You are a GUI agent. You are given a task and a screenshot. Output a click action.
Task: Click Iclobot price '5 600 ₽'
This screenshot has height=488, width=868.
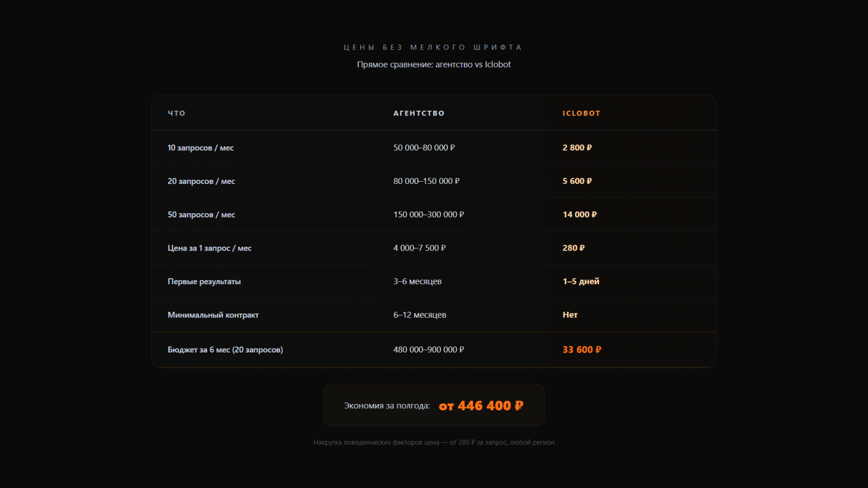[577, 181]
